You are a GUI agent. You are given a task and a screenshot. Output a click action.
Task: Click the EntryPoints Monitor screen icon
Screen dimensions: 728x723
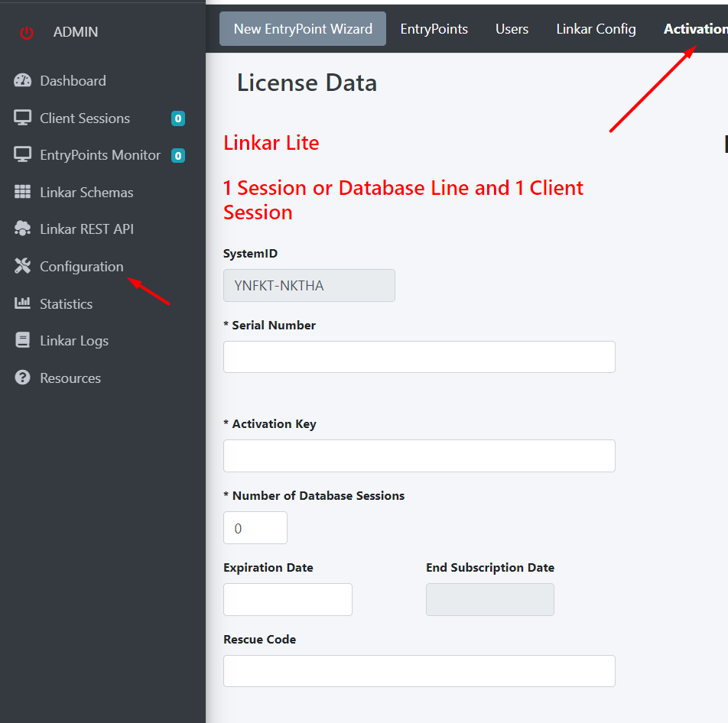click(22, 154)
